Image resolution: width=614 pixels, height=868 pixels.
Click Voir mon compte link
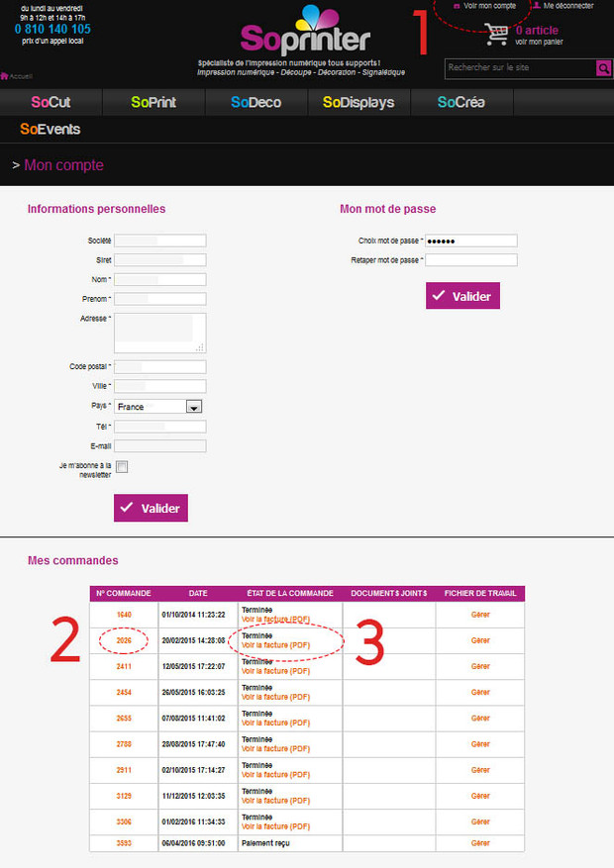point(489,6)
